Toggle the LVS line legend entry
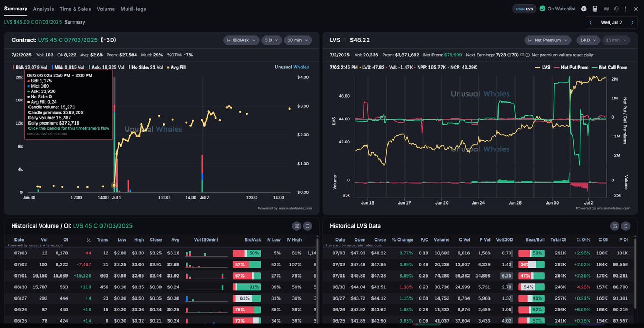644x328 pixels. [541, 67]
